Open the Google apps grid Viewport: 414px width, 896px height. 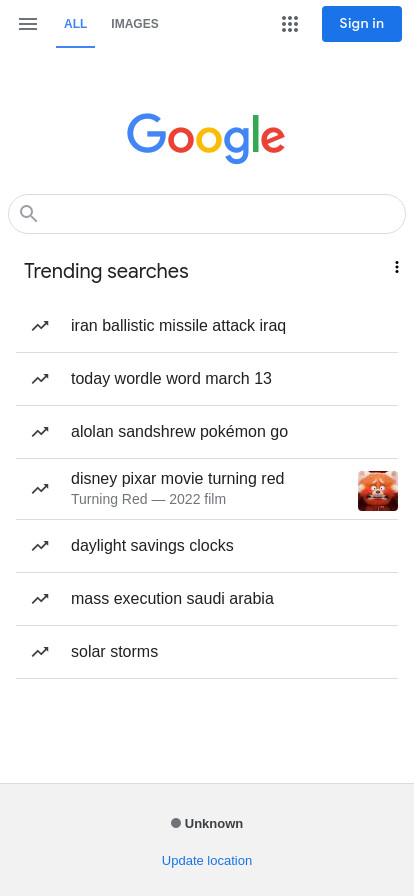[290, 24]
